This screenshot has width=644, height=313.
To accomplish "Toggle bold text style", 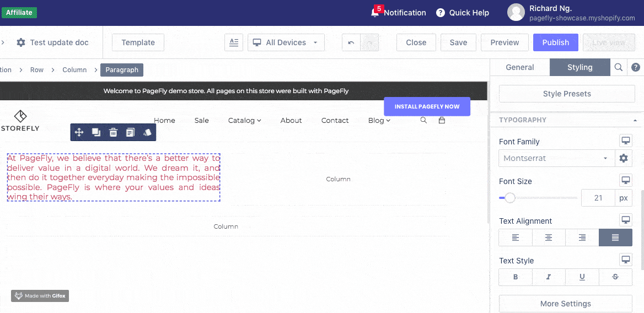I will point(516,277).
